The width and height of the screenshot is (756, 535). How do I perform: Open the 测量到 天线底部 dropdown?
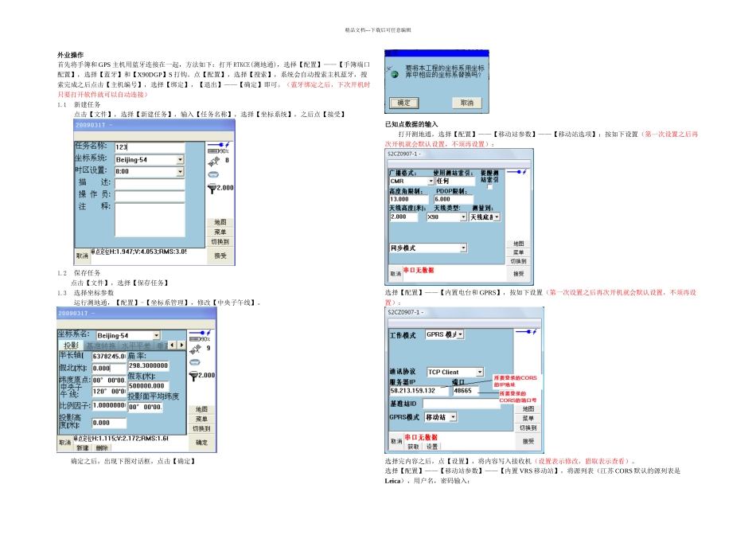(x=497, y=217)
